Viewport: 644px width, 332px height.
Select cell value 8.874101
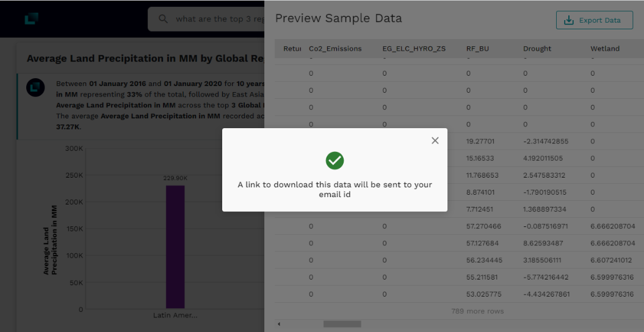click(480, 192)
